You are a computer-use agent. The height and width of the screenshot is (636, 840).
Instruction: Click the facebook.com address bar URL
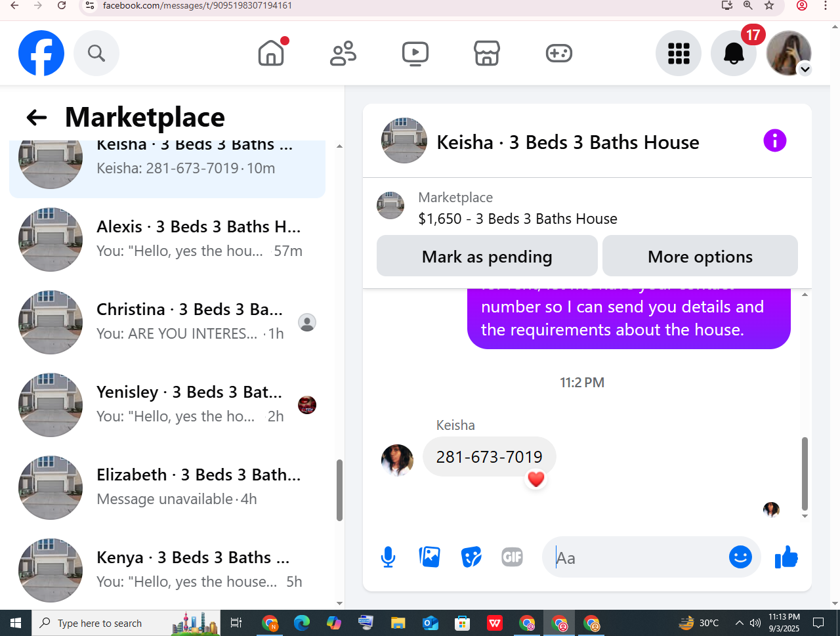(198, 5)
